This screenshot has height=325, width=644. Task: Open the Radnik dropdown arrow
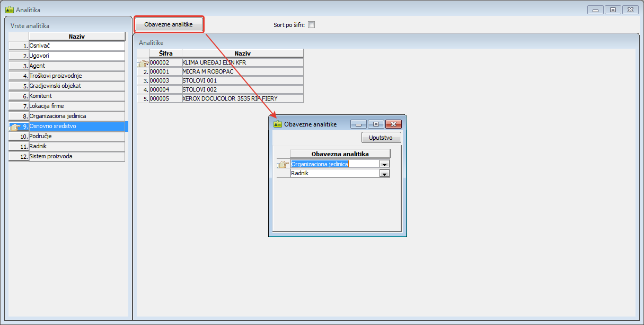(x=384, y=173)
